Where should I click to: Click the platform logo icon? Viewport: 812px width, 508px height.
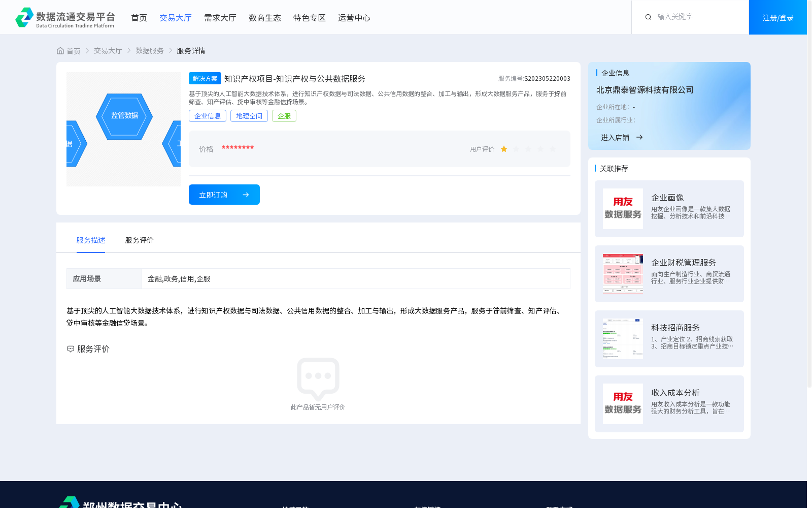(x=24, y=17)
